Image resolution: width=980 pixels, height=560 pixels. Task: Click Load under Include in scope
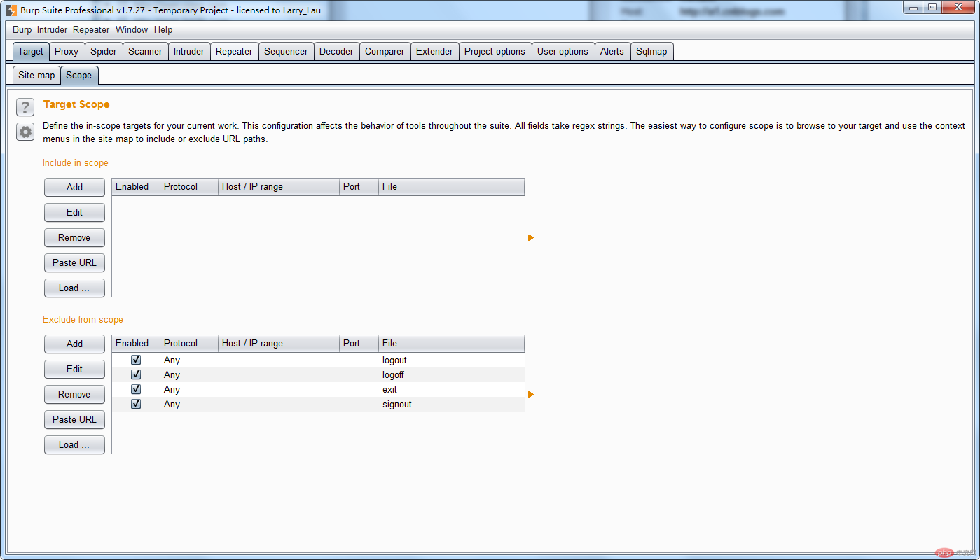[74, 288]
